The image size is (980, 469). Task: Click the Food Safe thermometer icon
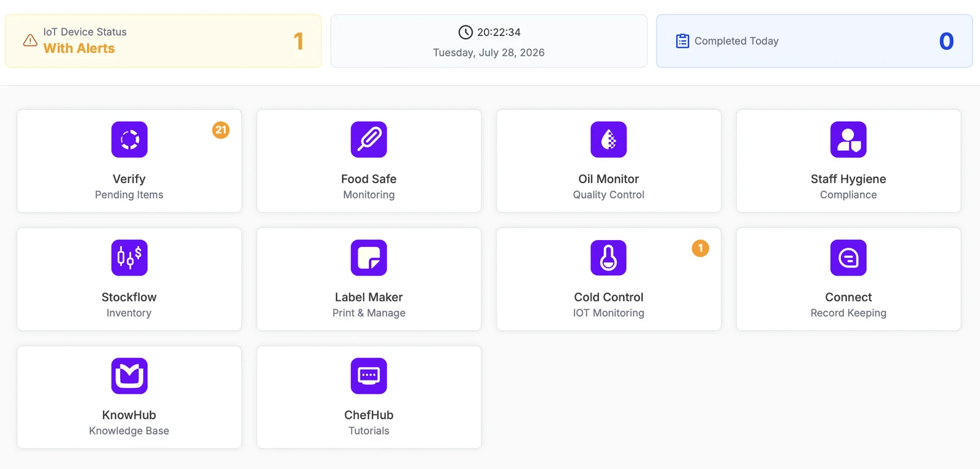pyautogui.click(x=369, y=140)
